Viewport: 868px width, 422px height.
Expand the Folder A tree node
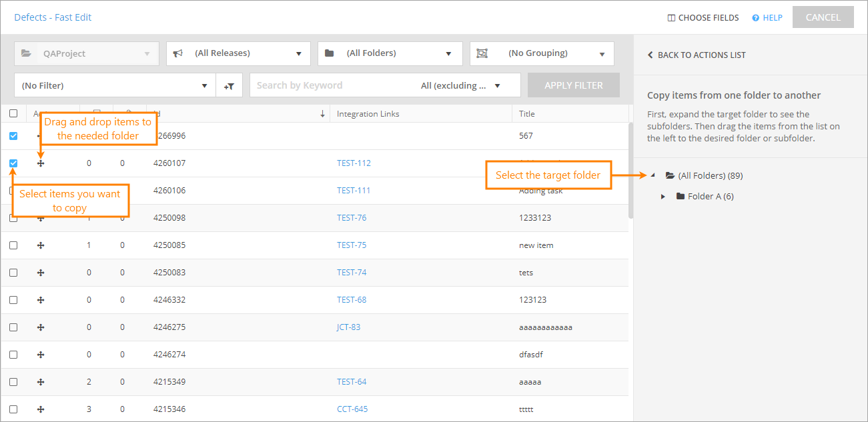663,197
